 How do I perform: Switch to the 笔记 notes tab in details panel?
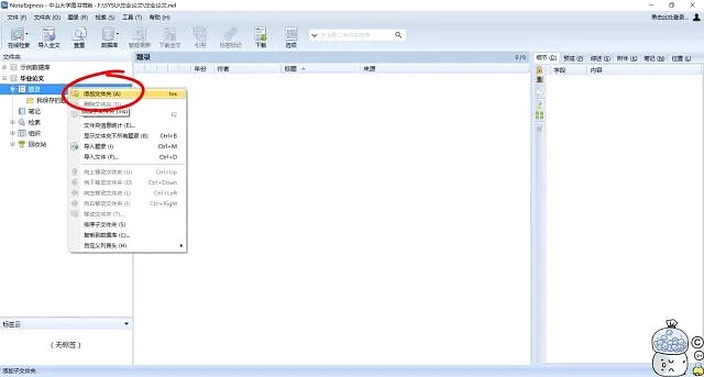pos(654,58)
